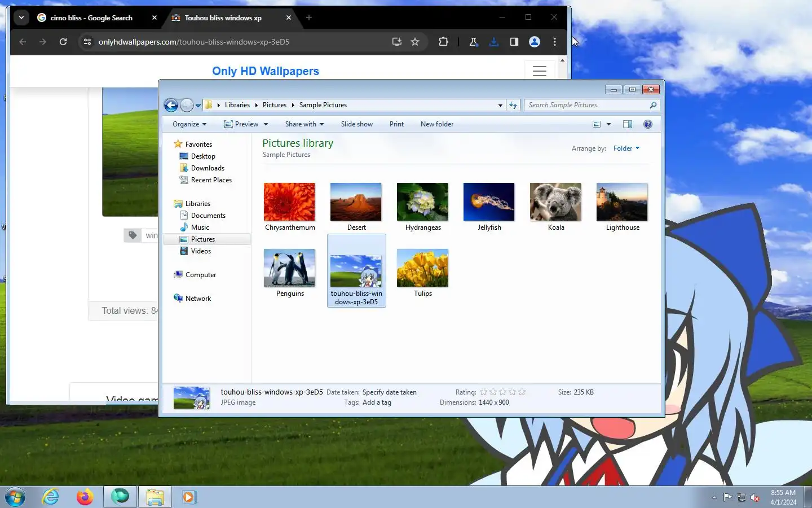Open Chrome extensions puzzle icon
The width and height of the screenshot is (812, 508).
[x=443, y=42]
